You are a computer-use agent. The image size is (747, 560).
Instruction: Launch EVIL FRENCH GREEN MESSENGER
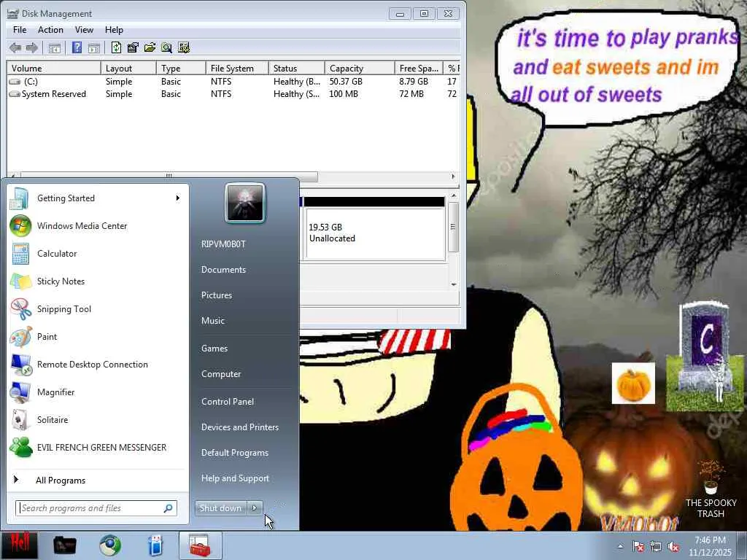click(x=98, y=447)
